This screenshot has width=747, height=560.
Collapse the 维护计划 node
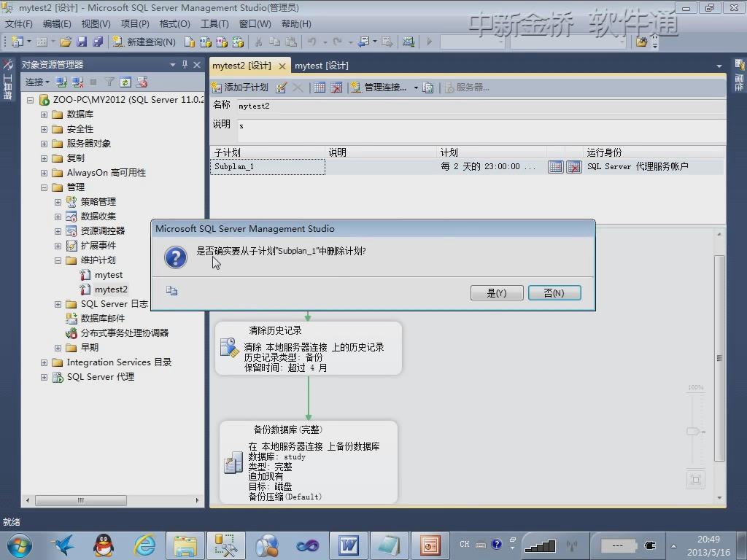coord(58,260)
